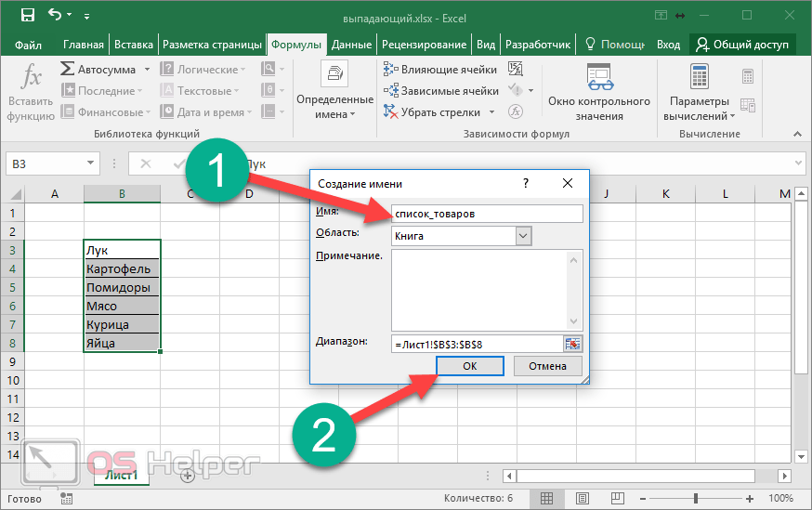Screen dimensions: 812x510
Task: Add a new sheet with the plus icon
Action: click(x=187, y=475)
